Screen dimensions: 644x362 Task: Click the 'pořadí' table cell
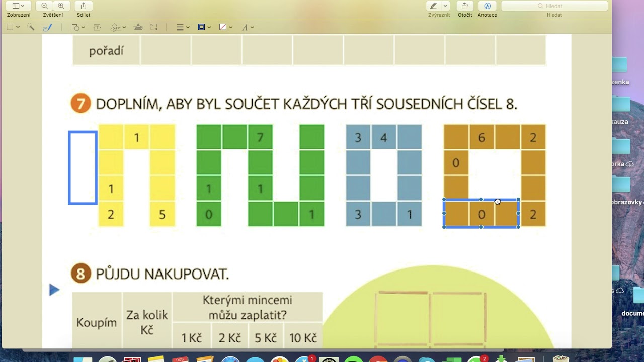[107, 51]
